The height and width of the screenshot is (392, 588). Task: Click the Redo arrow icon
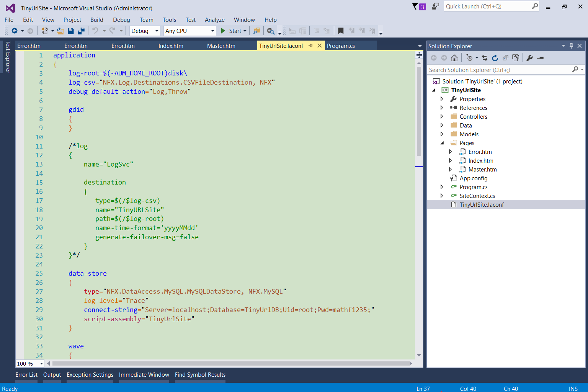click(x=112, y=31)
